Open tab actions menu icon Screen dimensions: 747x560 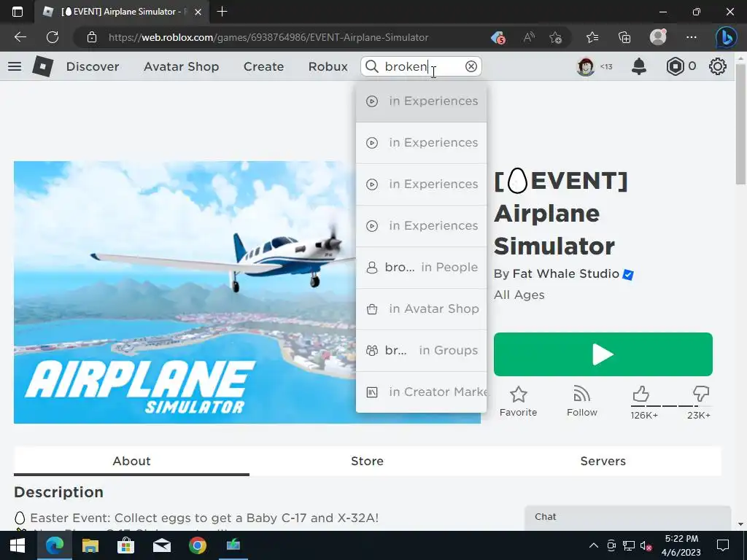coord(18,12)
